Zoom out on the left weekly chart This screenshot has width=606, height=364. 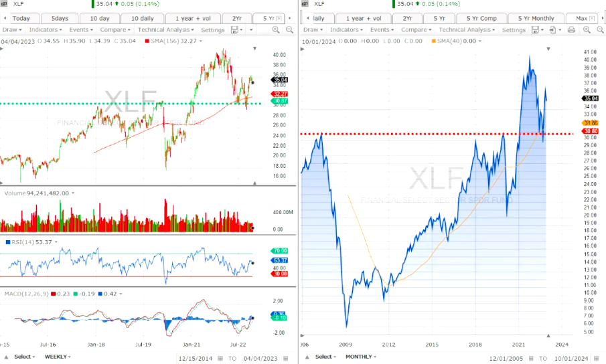289,29
